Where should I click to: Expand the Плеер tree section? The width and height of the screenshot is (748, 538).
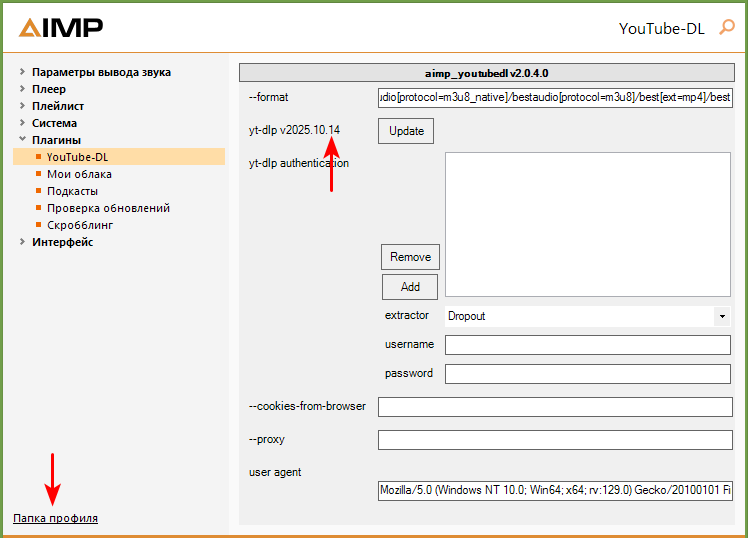point(22,89)
